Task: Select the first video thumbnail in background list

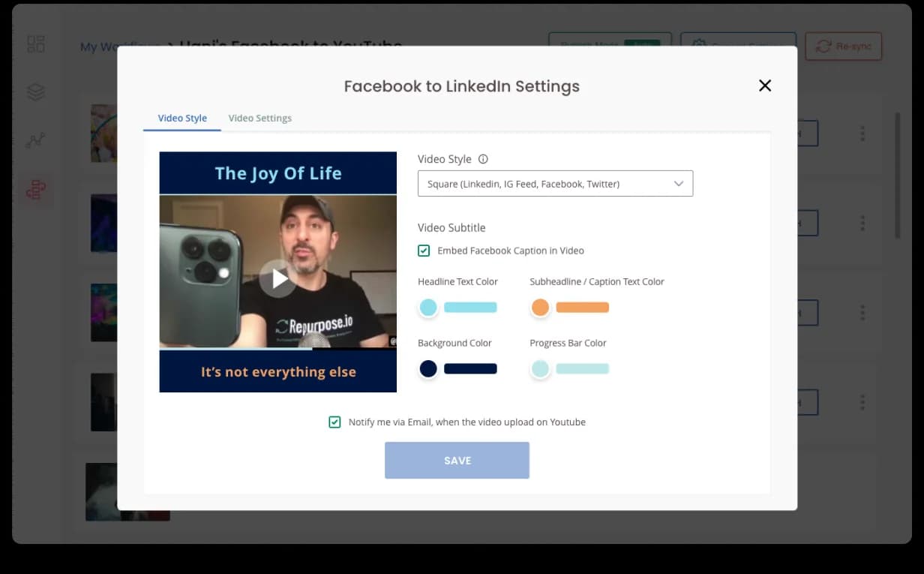Action: point(104,134)
